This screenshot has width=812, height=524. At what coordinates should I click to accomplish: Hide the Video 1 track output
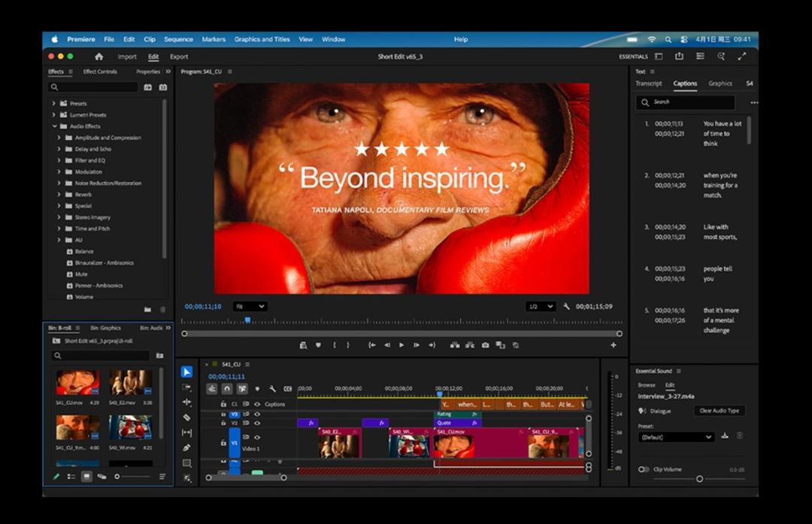pos(257,438)
